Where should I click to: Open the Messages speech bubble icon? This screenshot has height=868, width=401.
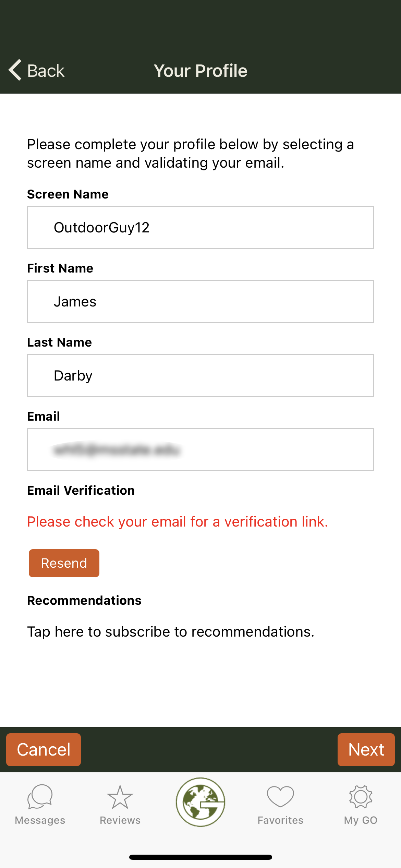click(40, 797)
